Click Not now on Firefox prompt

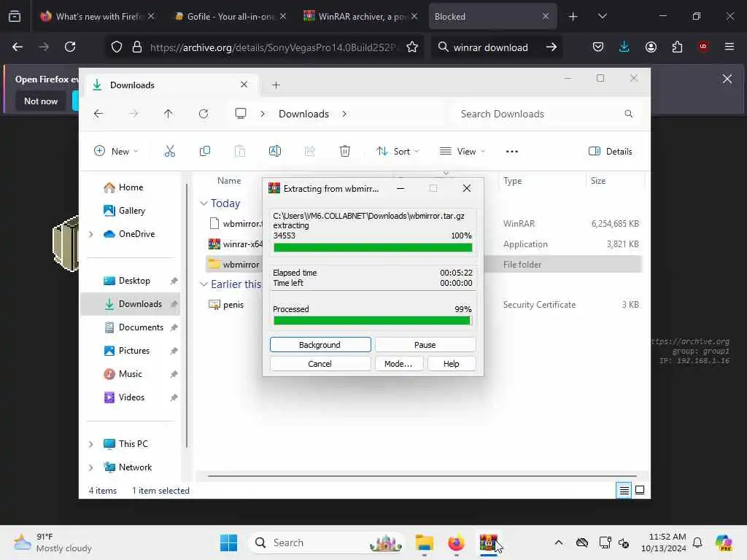tap(41, 101)
